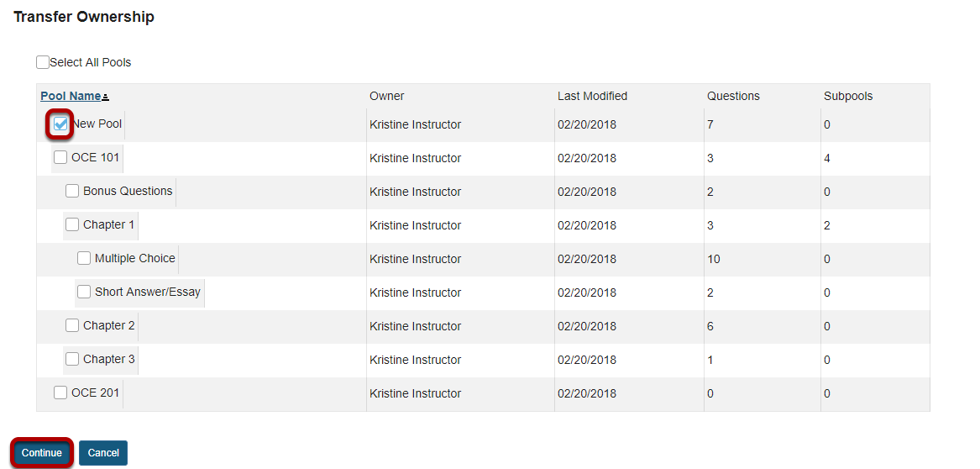Screen dimensions: 980x469
Task: Tick the OCE 101 pool checkbox
Action: (x=60, y=157)
